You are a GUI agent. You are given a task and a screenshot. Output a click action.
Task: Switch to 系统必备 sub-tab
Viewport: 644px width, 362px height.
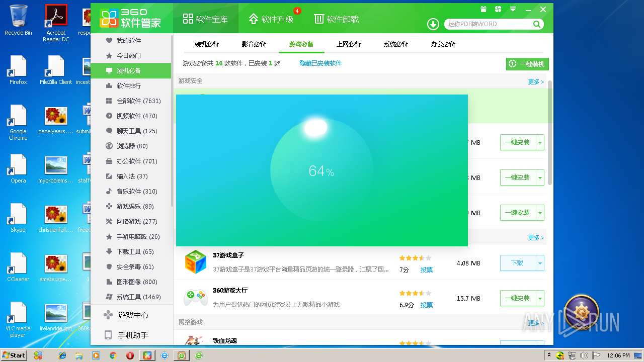pos(395,44)
